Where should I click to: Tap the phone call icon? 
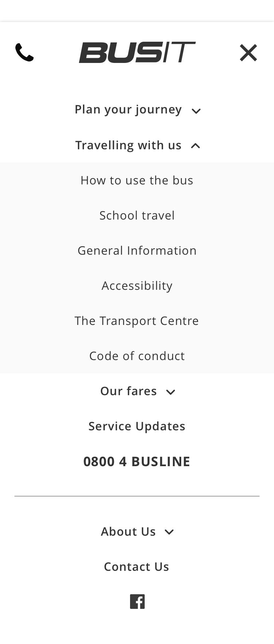click(24, 53)
